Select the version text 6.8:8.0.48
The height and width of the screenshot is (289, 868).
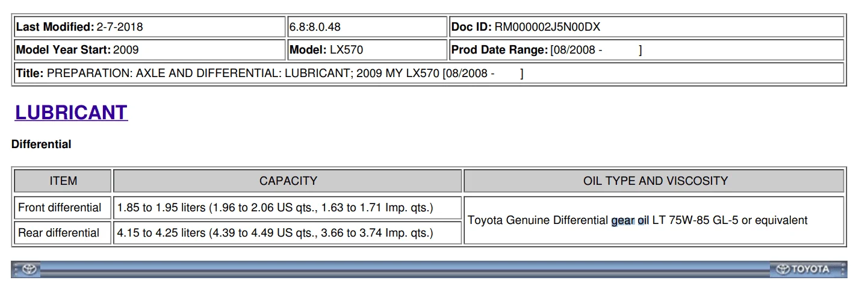coord(315,27)
